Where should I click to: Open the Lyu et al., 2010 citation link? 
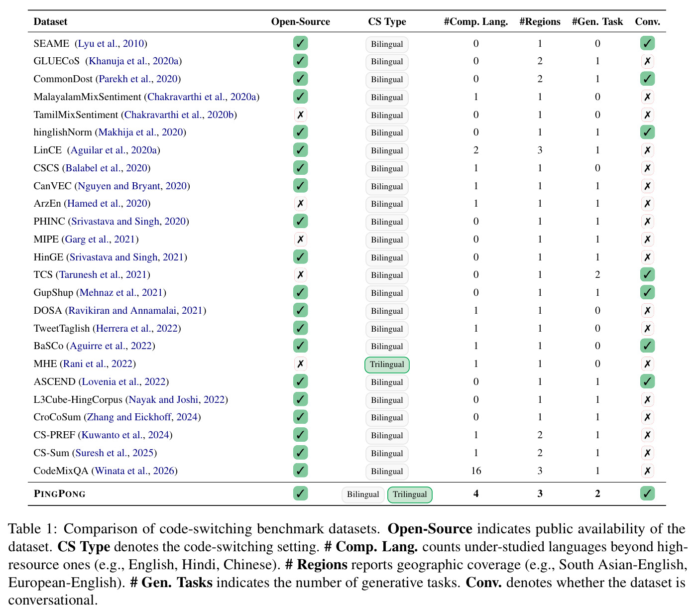(111, 44)
